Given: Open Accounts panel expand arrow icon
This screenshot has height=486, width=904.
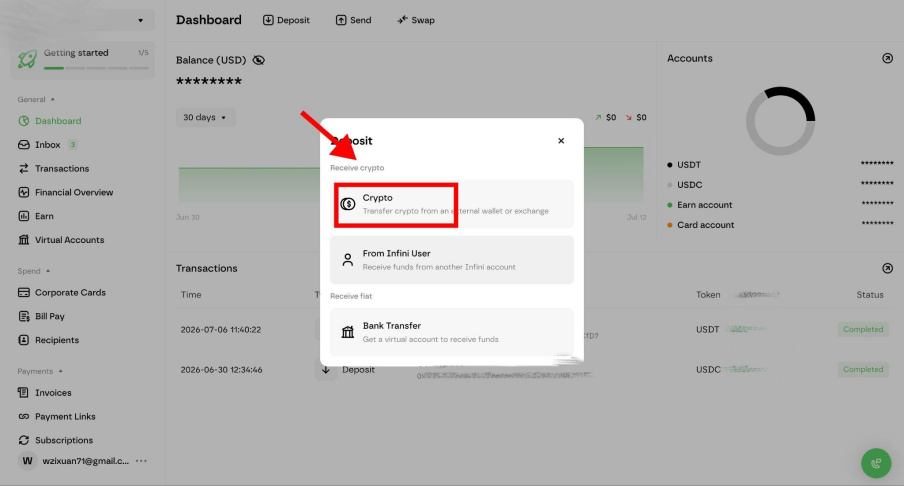Looking at the screenshot, I should pyautogui.click(x=887, y=58).
